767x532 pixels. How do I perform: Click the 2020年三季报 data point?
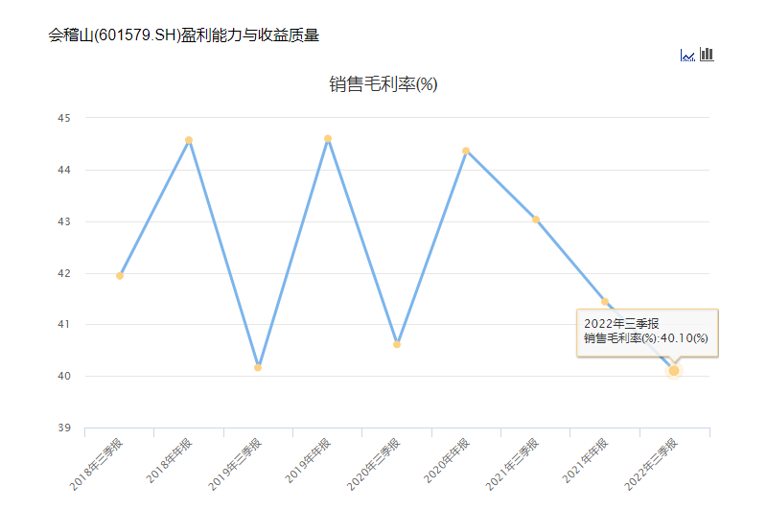pyautogui.click(x=397, y=344)
